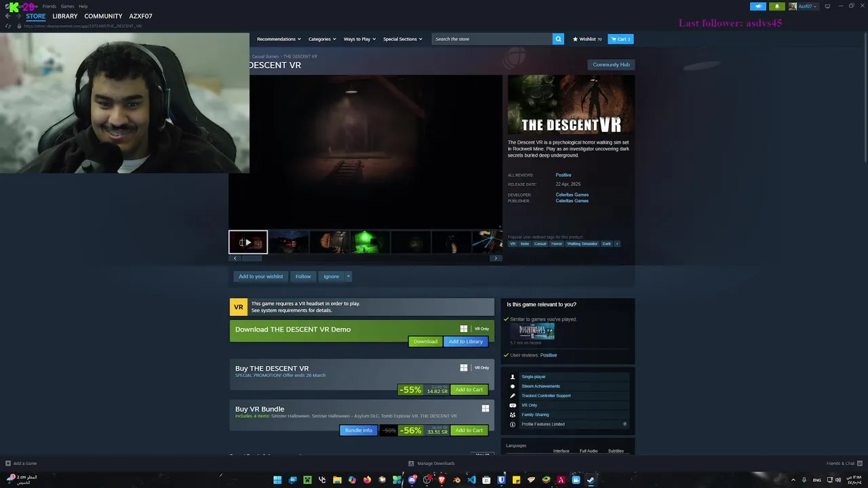The height and width of the screenshot is (488, 868).
Task: Open the Celeritas Games developer link
Action: coord(572,195)
